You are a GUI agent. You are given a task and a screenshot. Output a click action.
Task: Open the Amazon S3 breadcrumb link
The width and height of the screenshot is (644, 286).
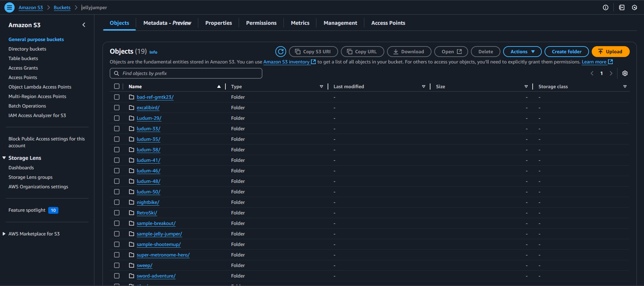(x=31, y=7)
